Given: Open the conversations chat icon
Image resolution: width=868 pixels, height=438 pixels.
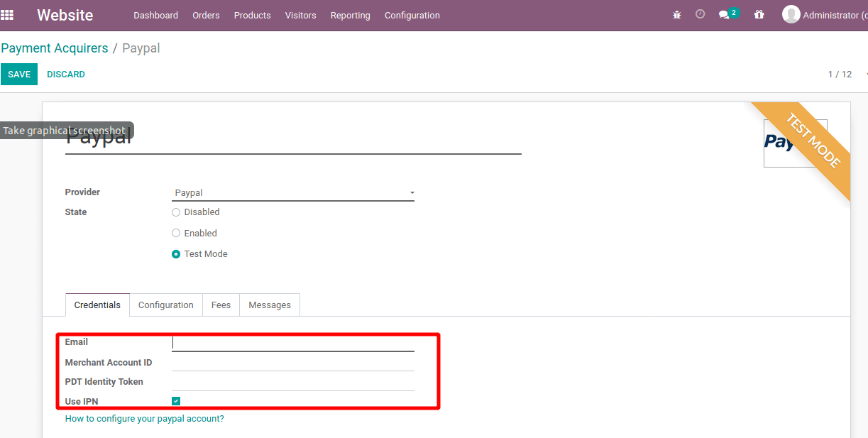Looking at the screenshot, I should click(724, 15).
